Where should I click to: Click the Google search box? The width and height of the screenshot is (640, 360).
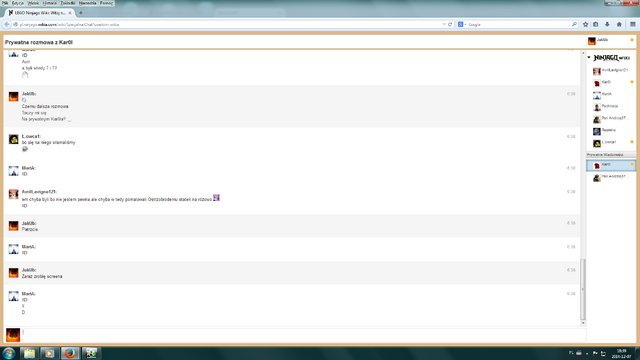coord(518,24)
